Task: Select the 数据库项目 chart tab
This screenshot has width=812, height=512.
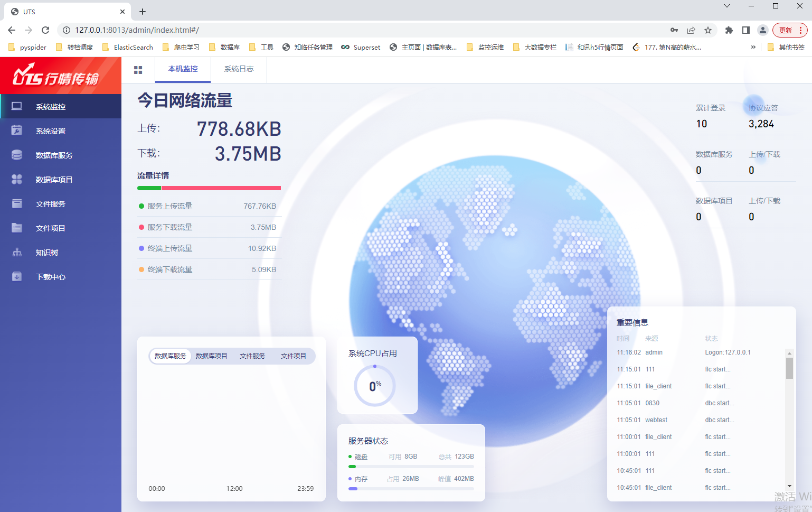Action: coord(211,356)
